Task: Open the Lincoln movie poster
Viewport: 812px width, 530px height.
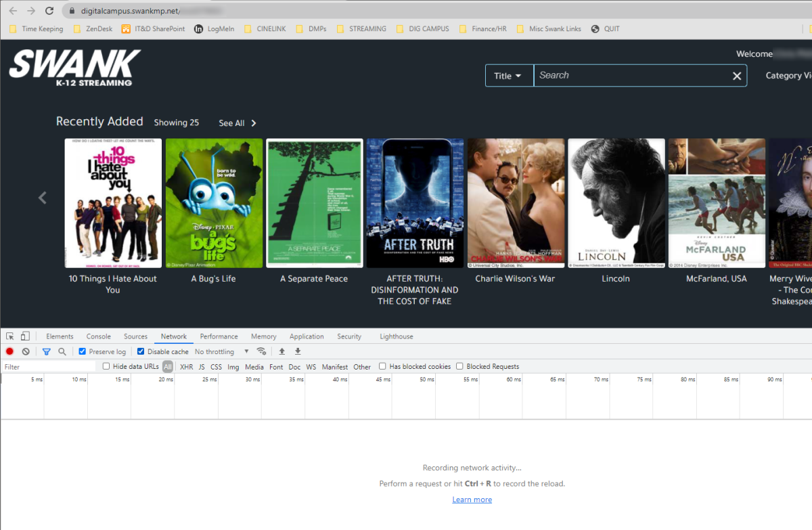Action: (x=616, y=203)
